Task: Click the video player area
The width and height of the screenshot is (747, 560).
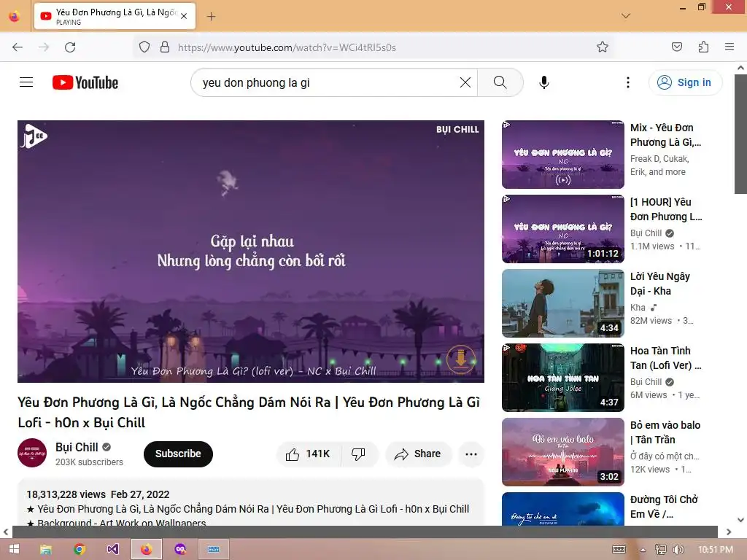Action: (251, 251)
